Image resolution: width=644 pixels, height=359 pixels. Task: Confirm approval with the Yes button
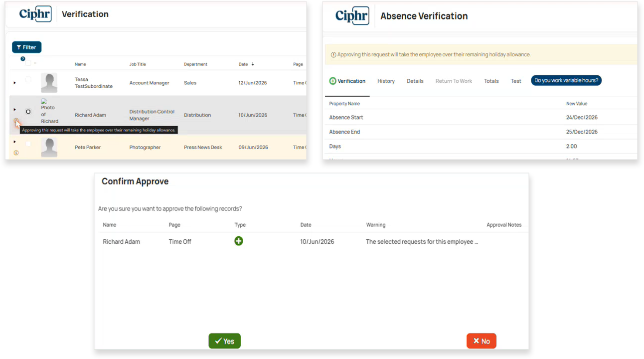224,341
